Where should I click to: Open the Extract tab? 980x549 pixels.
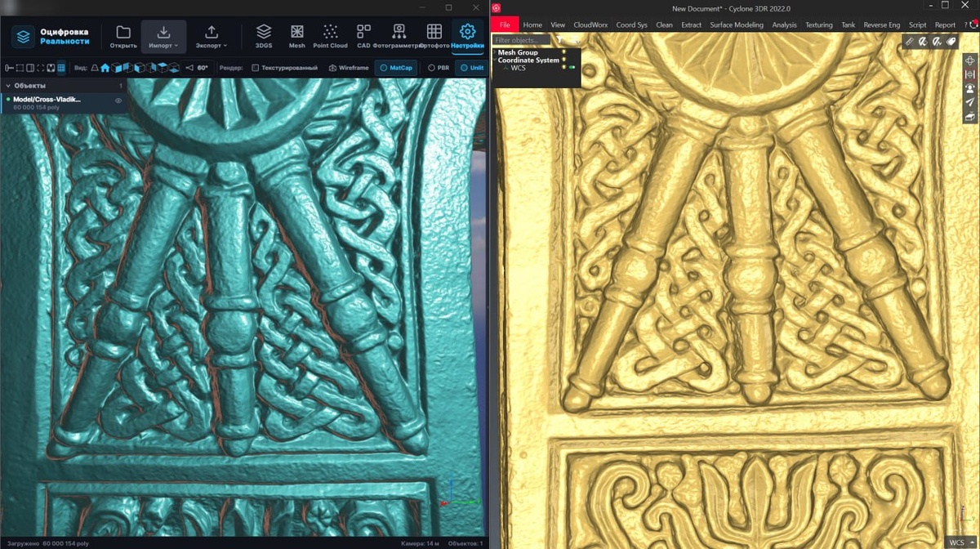[x=692, y=25]
